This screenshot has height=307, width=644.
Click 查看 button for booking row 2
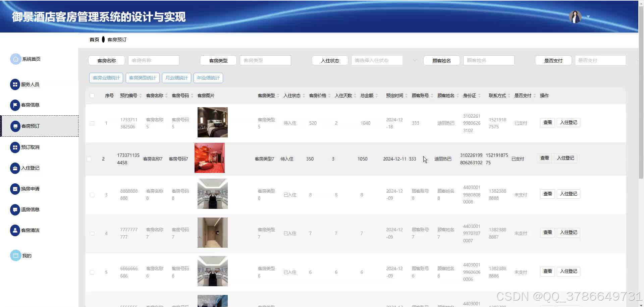tap(544, 158)
